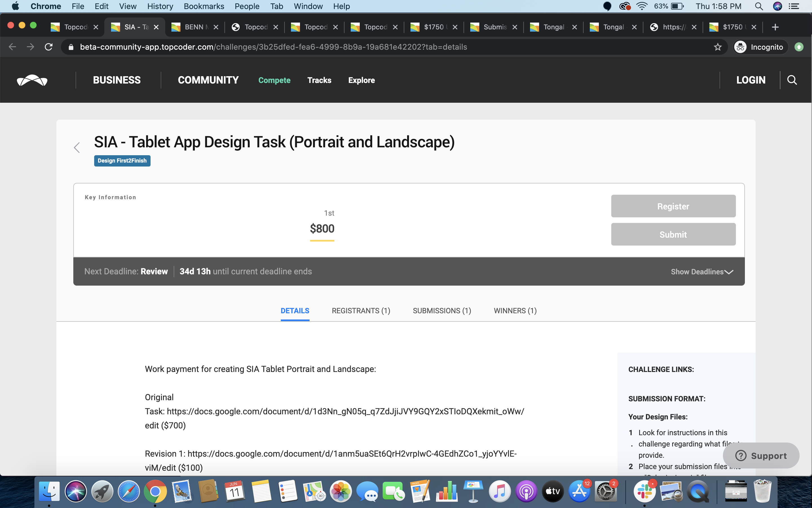Open App Store from the dock
Screen dimensions: 812x508
[579, 491]
